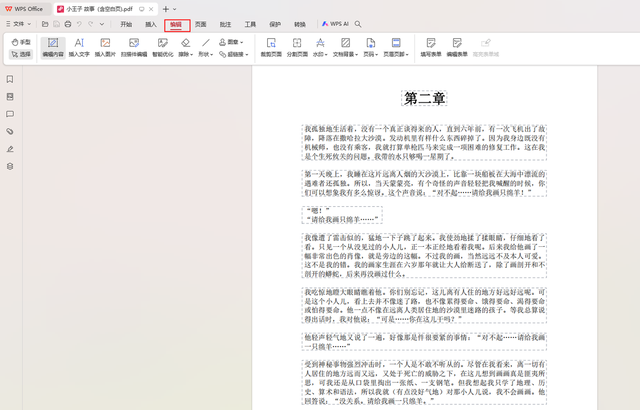Open the 页码 page number dropdown
Image resolution: width=640 pixels, height=410 pixels.
[x=370, y=47]
